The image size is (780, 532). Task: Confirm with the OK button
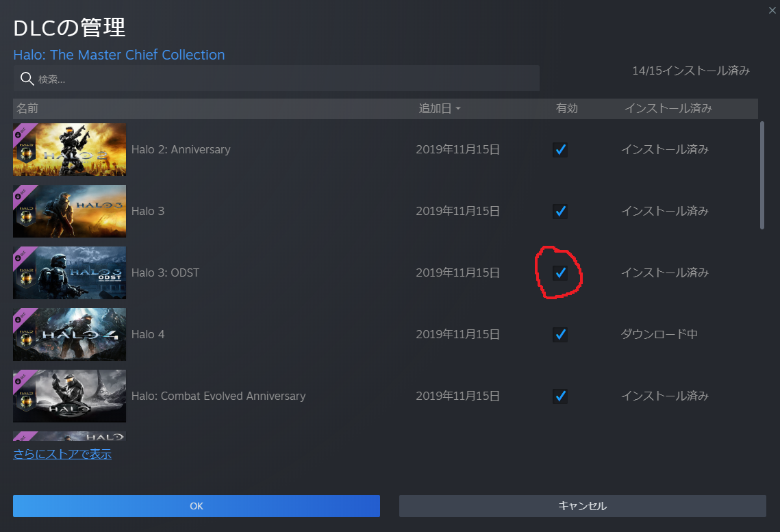click(x=197, y=506)
